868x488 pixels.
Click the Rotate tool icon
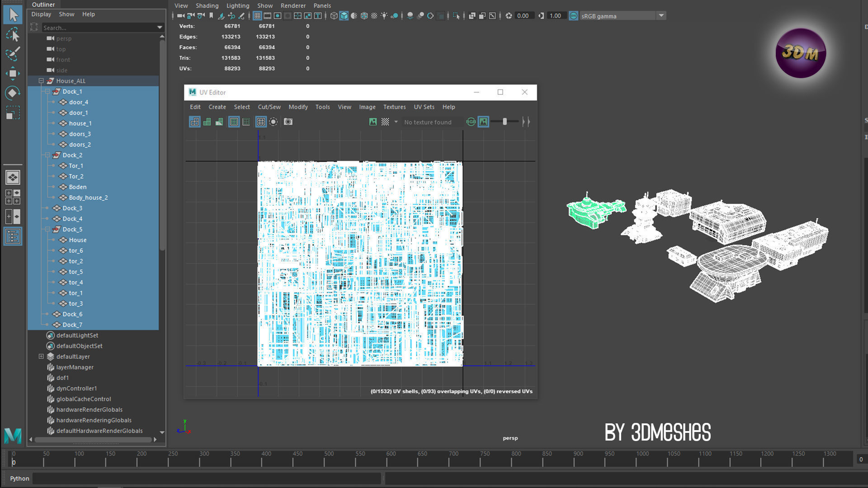(13, 93)
